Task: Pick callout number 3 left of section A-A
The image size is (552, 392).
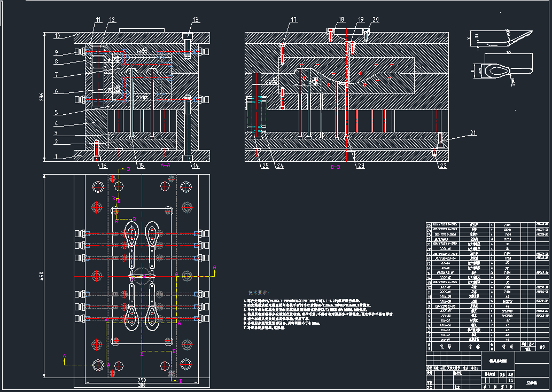Action: coord(56,133)
